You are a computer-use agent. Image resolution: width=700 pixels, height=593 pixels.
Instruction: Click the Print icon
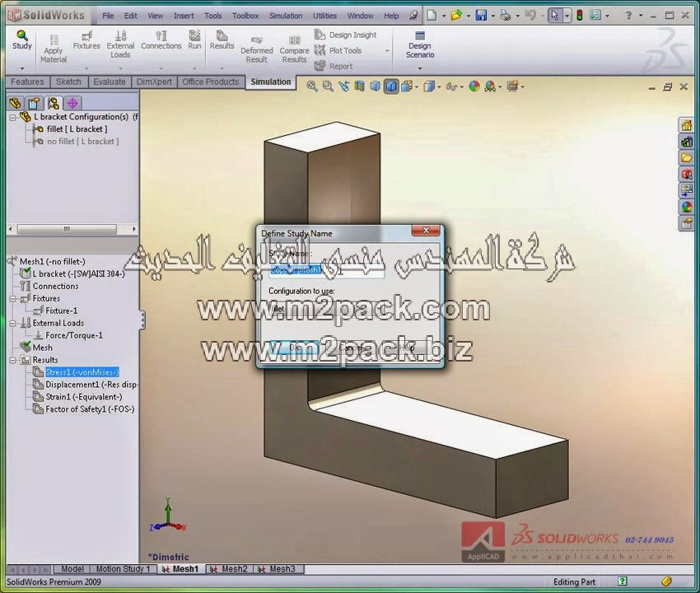point(506,16)
